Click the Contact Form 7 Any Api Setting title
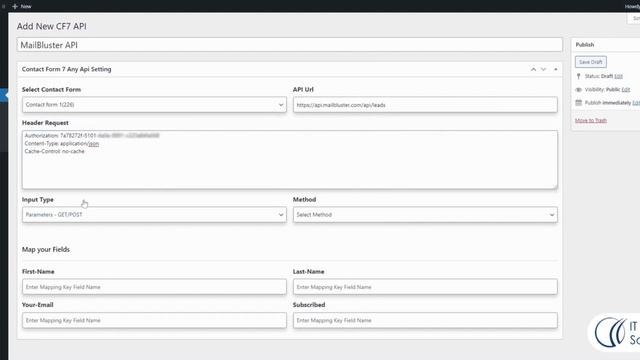 coord(67,69)
